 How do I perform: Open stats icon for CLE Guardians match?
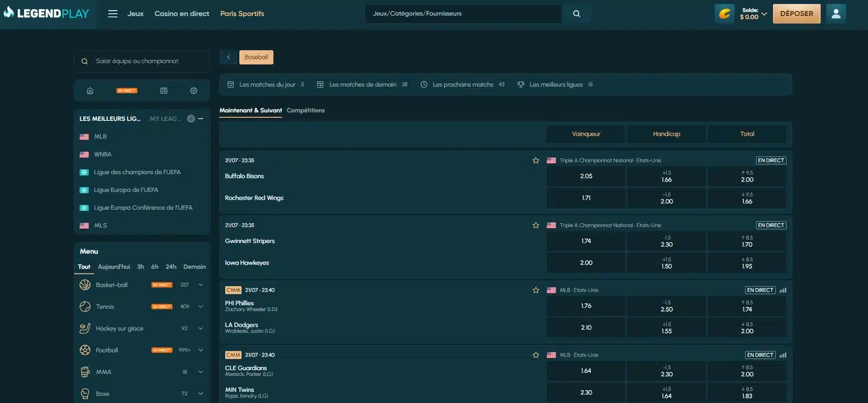point(782,355)
